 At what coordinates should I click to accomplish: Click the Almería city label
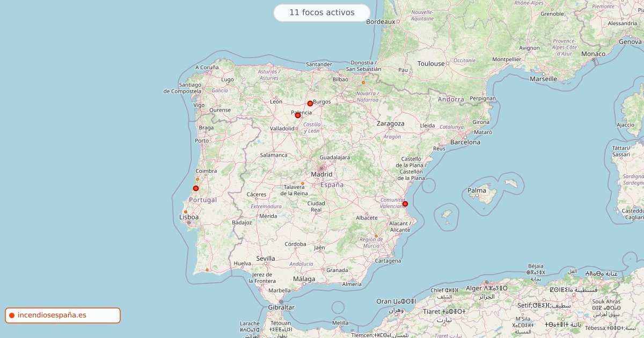(352, 284)
